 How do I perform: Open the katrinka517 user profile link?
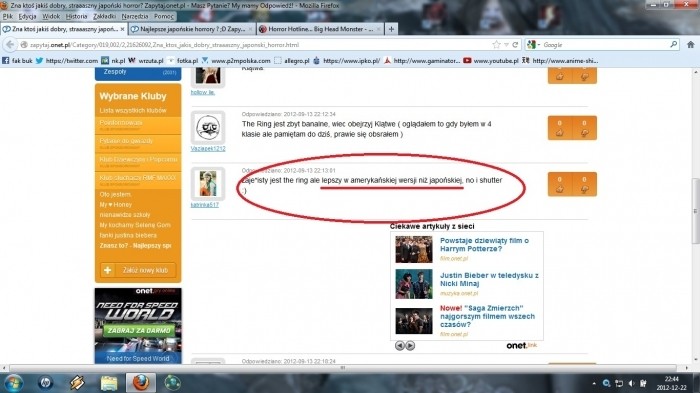pyautogui.click(x=204, y=205)
